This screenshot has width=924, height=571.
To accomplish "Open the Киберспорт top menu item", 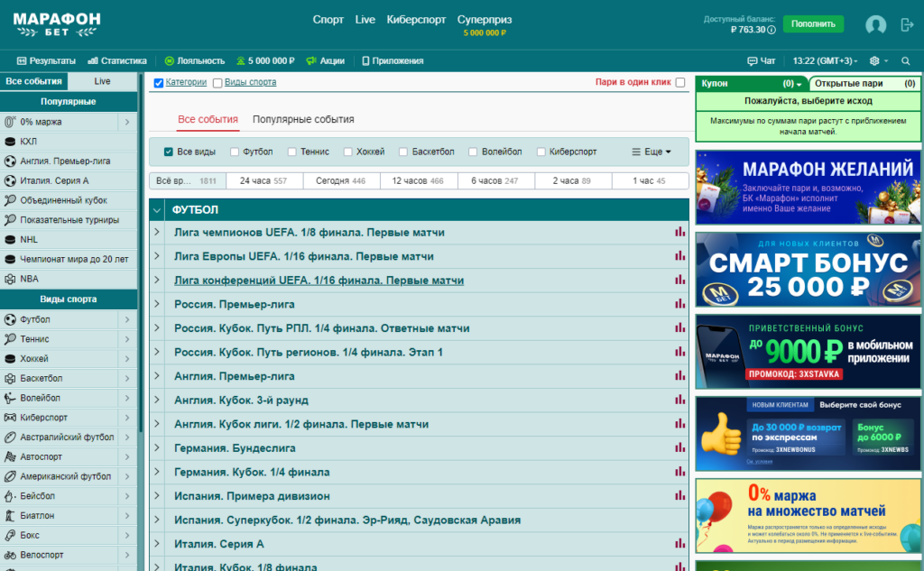I will (416, 20).
